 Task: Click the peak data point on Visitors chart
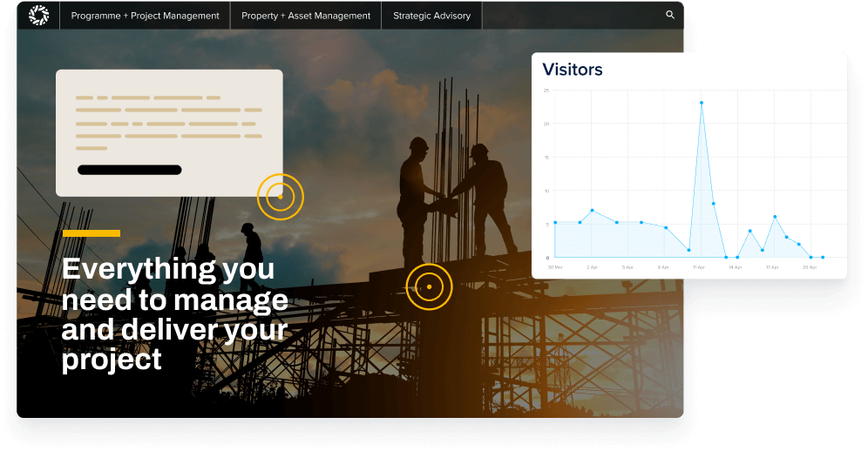click(x=702, y=103)
